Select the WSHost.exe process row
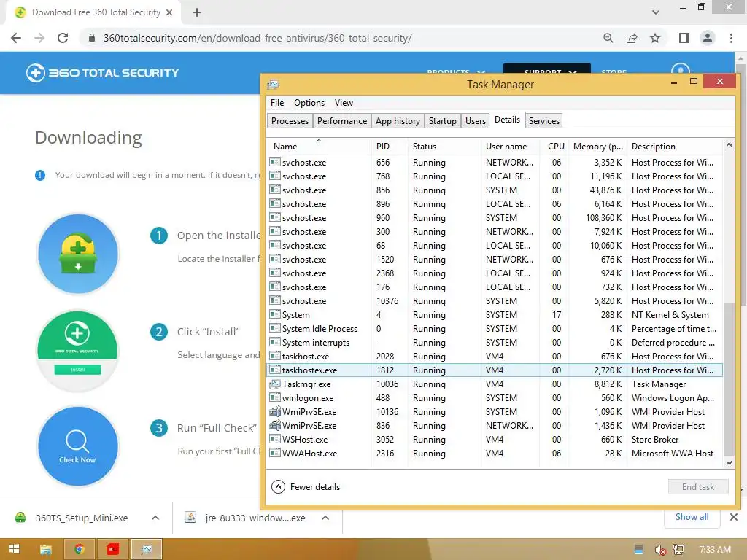This screenshot has width=747, height=560. tap(495, 440)
